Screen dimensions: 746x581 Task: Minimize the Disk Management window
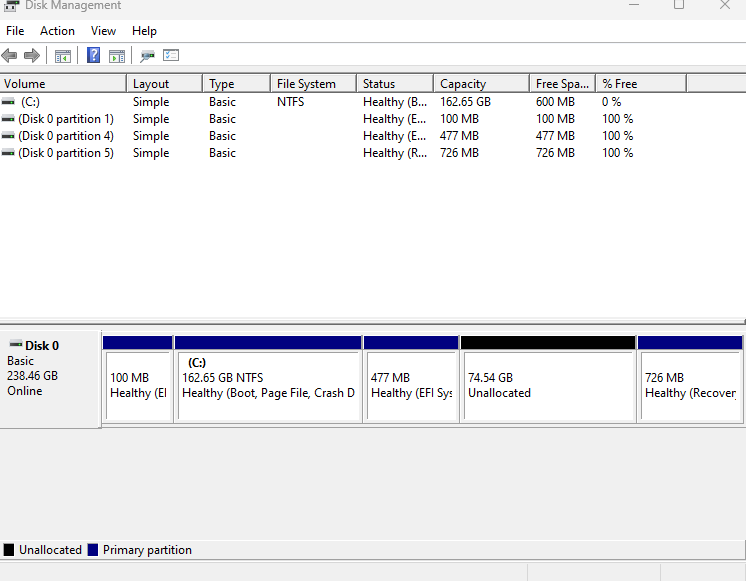[634, 5]
